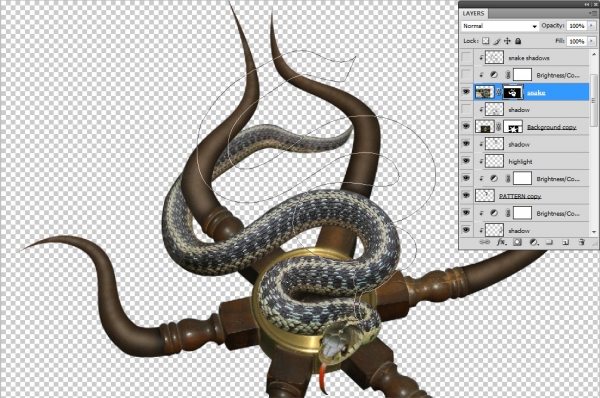Hide the shadow layer below PATTERN copy
This screenshot has width=600, height=398.
(x=466, y=230)
